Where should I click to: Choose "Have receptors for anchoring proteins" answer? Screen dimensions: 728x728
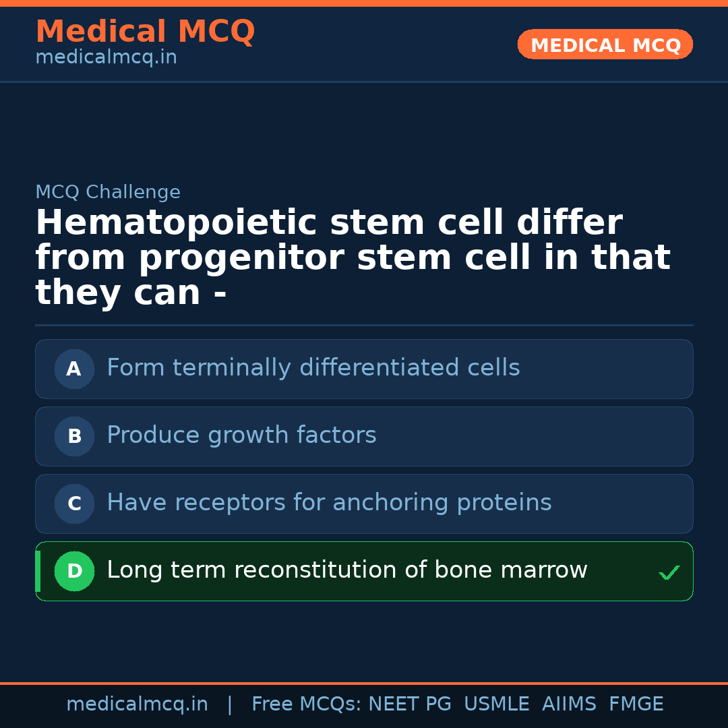pos(329,503)
